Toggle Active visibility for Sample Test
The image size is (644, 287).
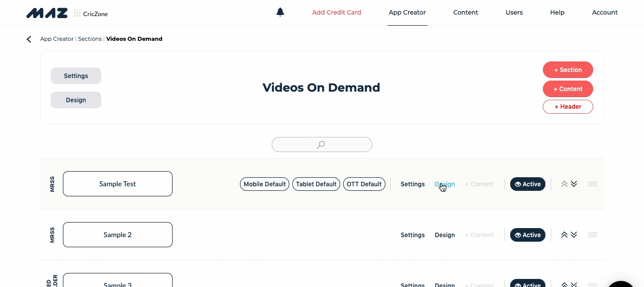[528, 184]
